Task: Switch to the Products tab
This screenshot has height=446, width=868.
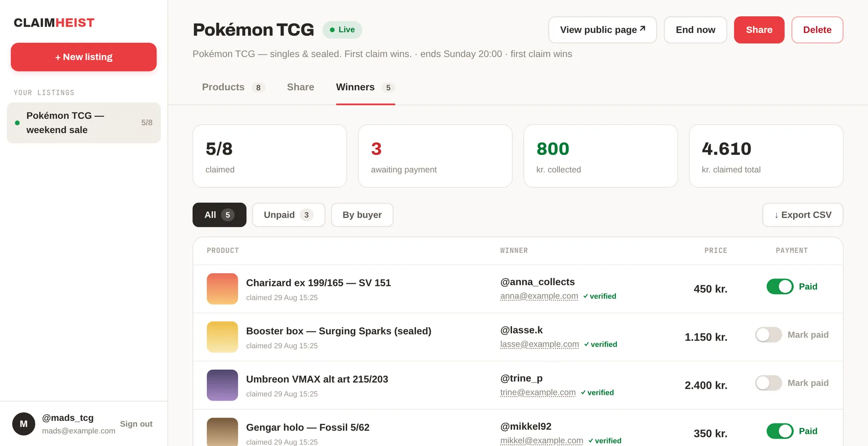Action: (233, 87)
